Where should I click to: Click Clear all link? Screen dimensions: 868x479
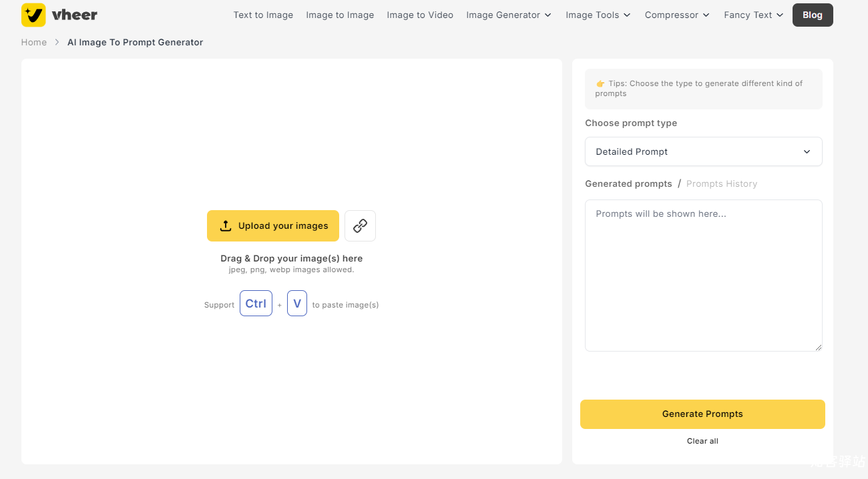tap(702, 441)
